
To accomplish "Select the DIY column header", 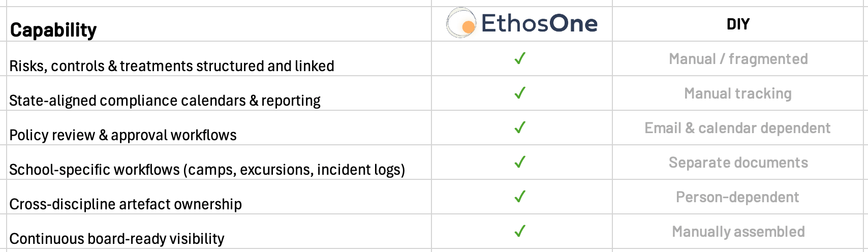I will click(738, 24).
